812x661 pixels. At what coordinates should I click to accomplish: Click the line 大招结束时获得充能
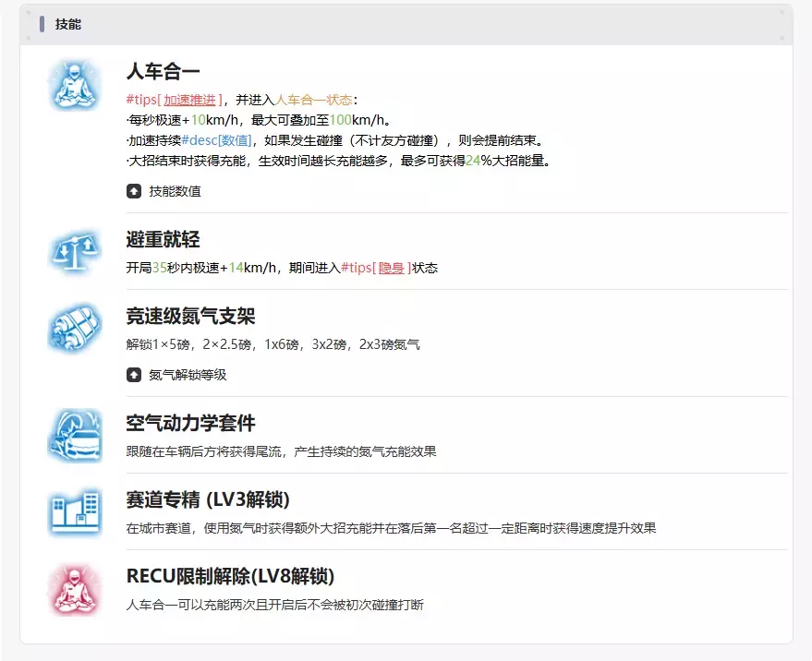339,161
